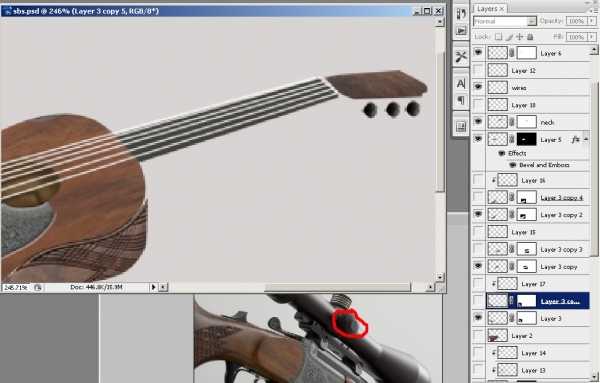Open status bar info arrow menu
The image size is (600, 383).
153,287
